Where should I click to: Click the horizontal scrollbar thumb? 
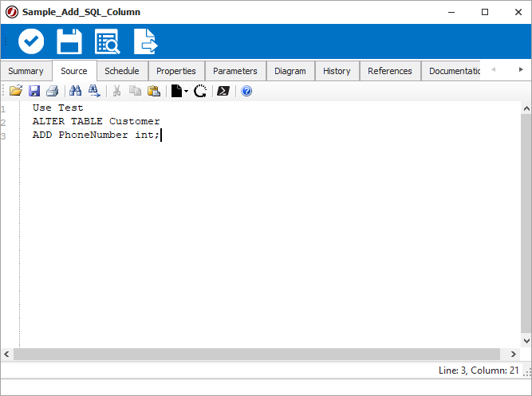coord(257,354)
